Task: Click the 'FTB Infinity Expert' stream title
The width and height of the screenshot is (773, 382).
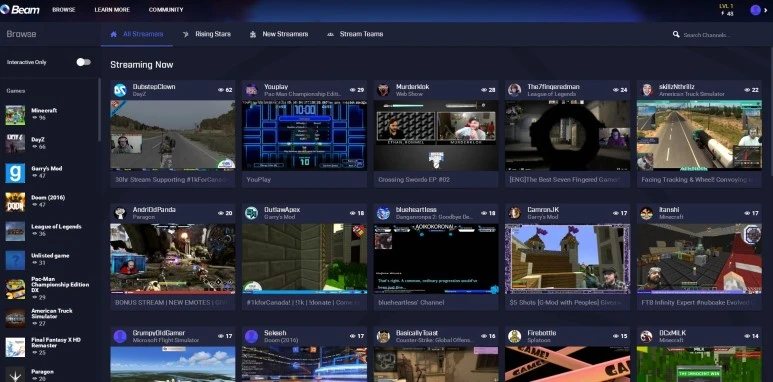Action: [x=699, y=303]
